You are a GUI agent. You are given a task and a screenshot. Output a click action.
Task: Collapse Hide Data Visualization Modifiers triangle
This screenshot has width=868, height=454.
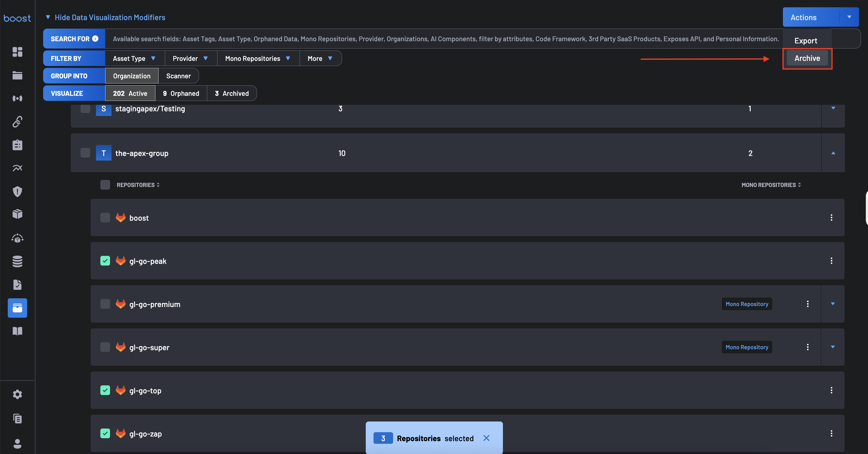[x=48, y=17]
